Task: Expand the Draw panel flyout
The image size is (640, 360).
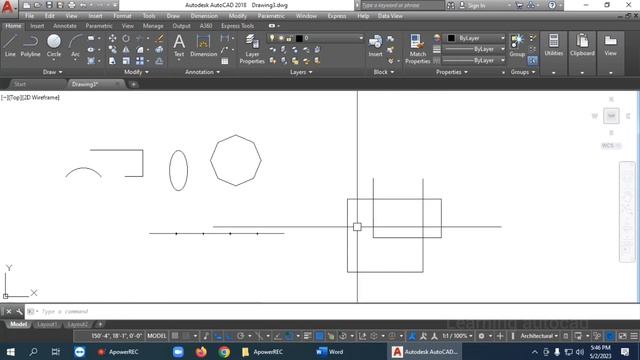Action: (x=53, y=72)
